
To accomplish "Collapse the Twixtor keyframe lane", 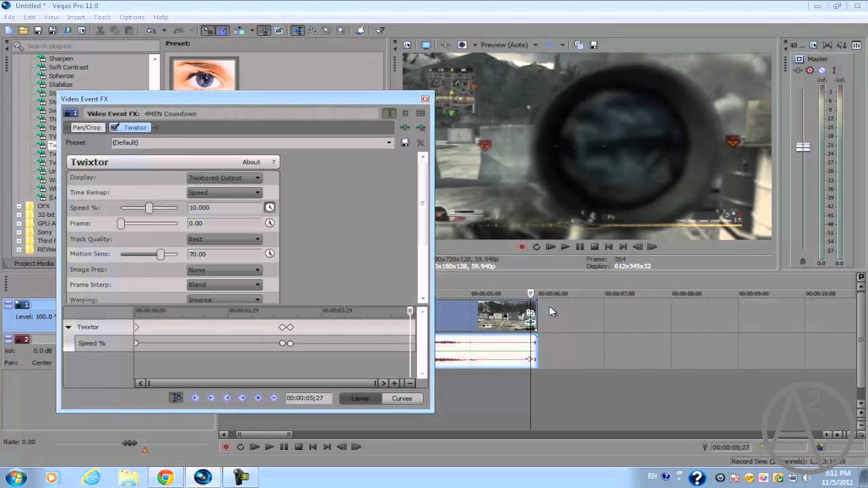I will click(68, 327).
